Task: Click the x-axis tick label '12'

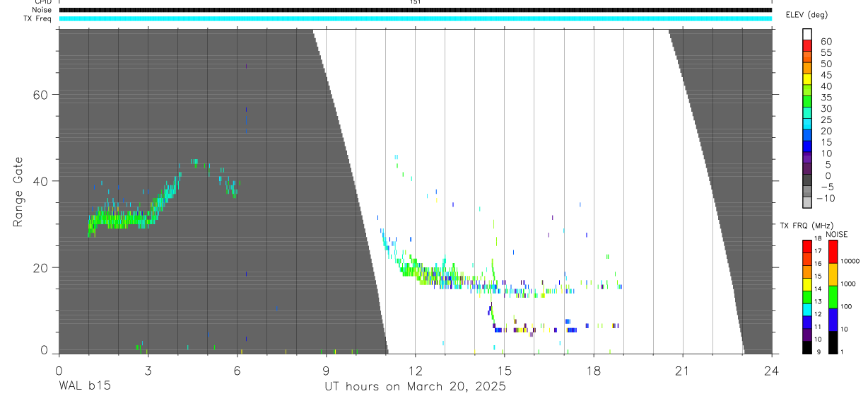Action: pos(415,370)
